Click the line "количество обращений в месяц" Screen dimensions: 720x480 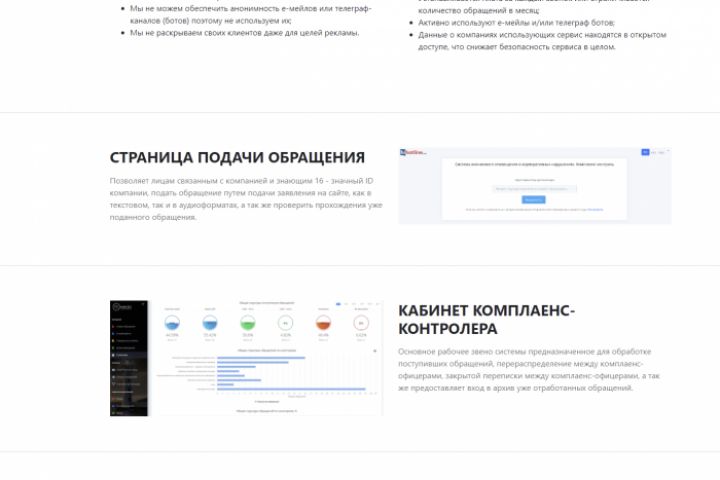pyautogui.click(x=478, y=10)
